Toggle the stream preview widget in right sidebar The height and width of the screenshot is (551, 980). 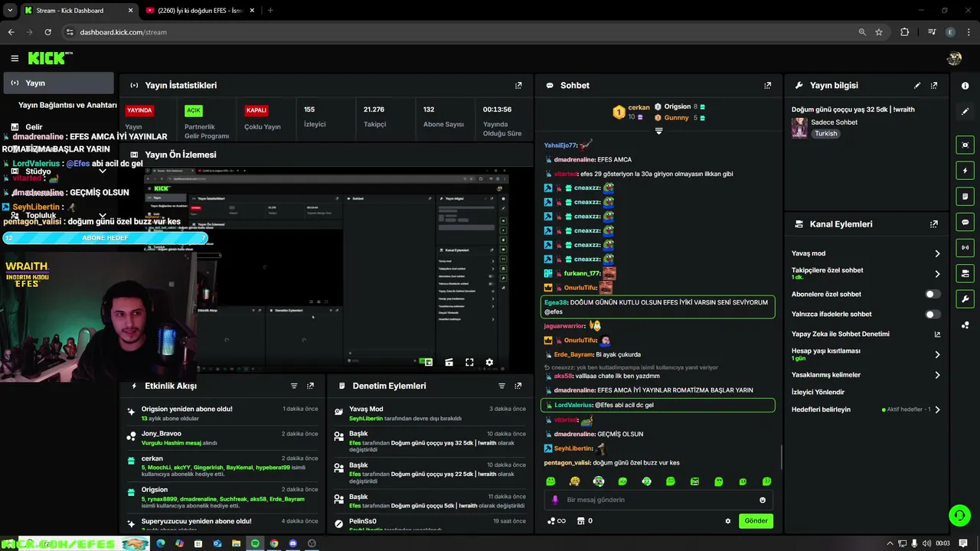(x=965, y=145)
